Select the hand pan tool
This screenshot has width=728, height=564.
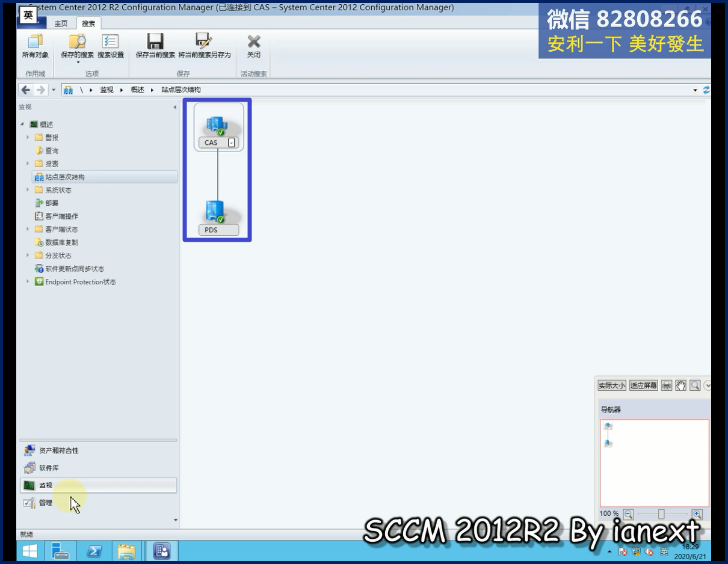tap(681, 385)
